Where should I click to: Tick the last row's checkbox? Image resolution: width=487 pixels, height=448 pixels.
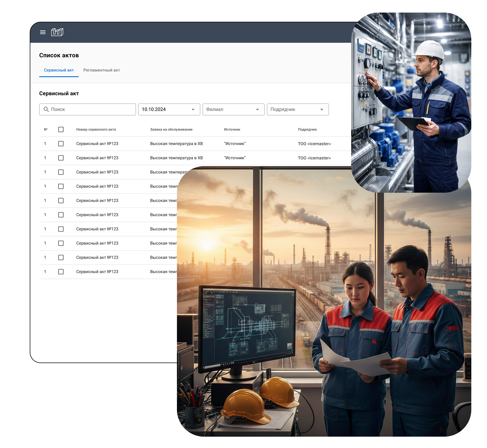click(61, 272)
